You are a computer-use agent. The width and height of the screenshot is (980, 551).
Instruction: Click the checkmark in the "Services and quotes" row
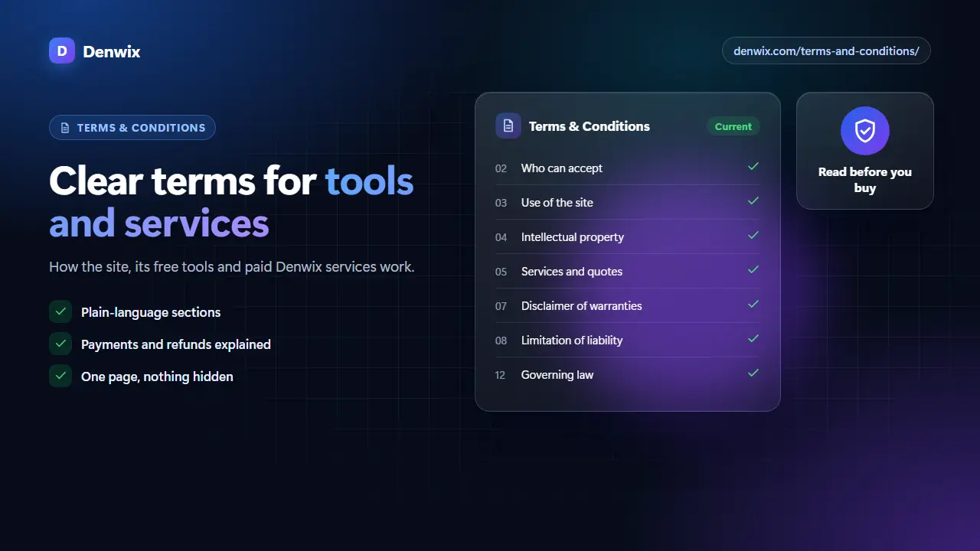point(753,269)
